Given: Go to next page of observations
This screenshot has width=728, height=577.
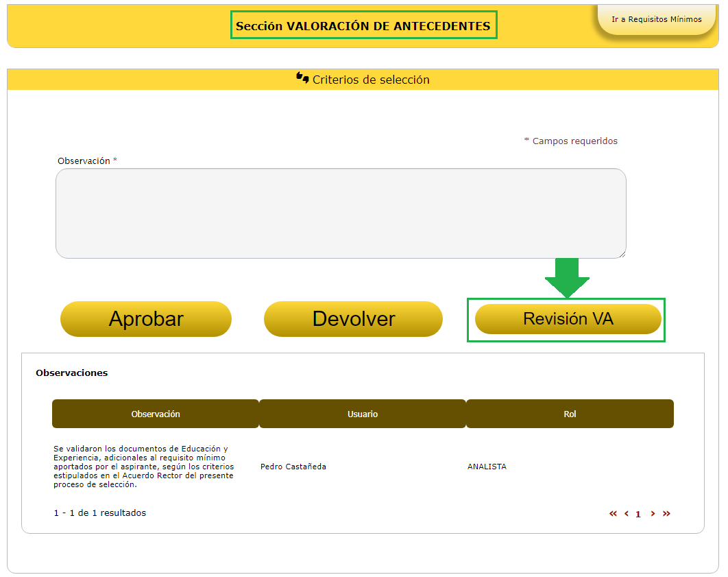Looking at the screenshot, I should (x=653, y=514).
